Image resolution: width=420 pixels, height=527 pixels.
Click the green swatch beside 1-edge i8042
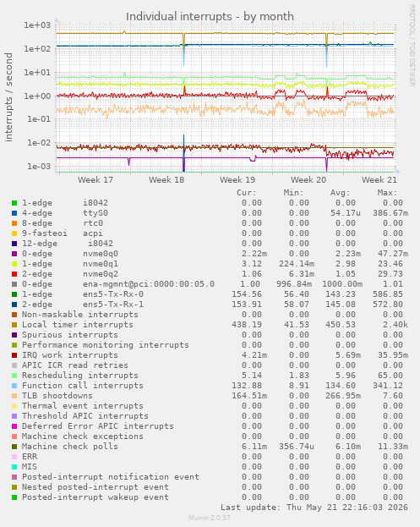tap(14, 203)
